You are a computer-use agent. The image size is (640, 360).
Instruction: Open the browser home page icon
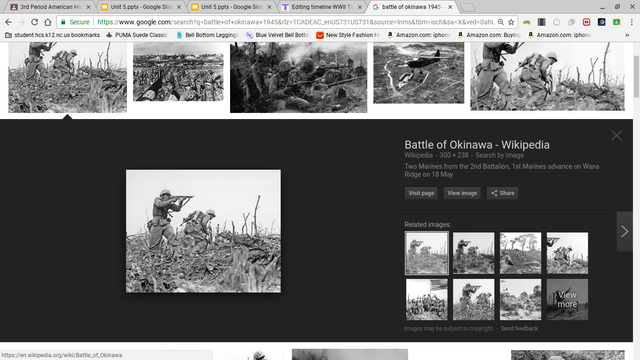pos(48,22)
